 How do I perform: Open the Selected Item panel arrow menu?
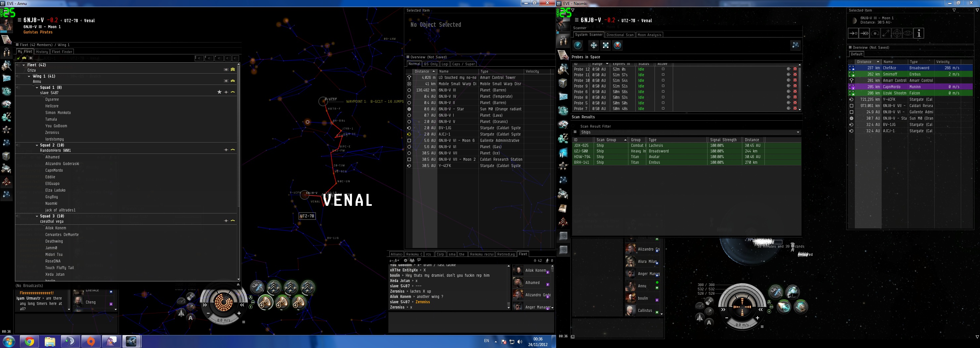point(954,10)
